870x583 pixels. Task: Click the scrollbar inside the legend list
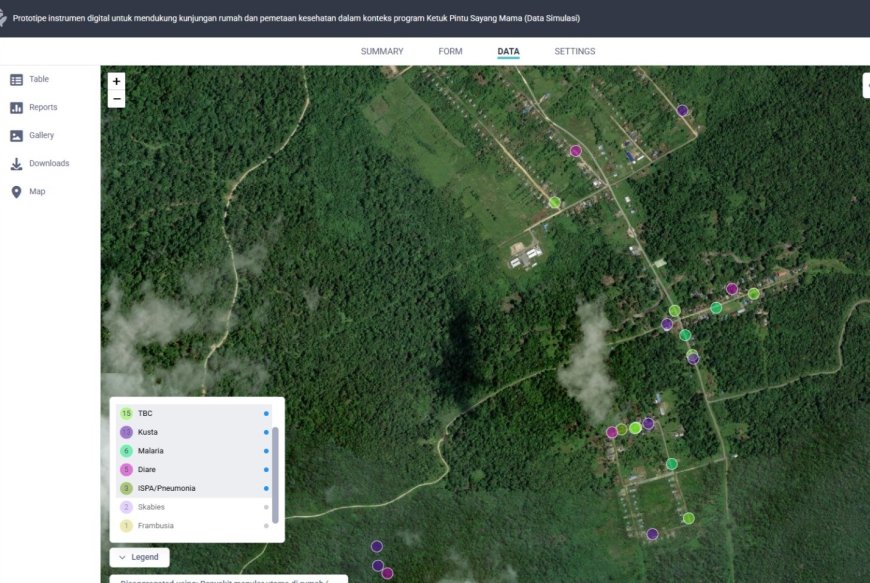[275, 475]
